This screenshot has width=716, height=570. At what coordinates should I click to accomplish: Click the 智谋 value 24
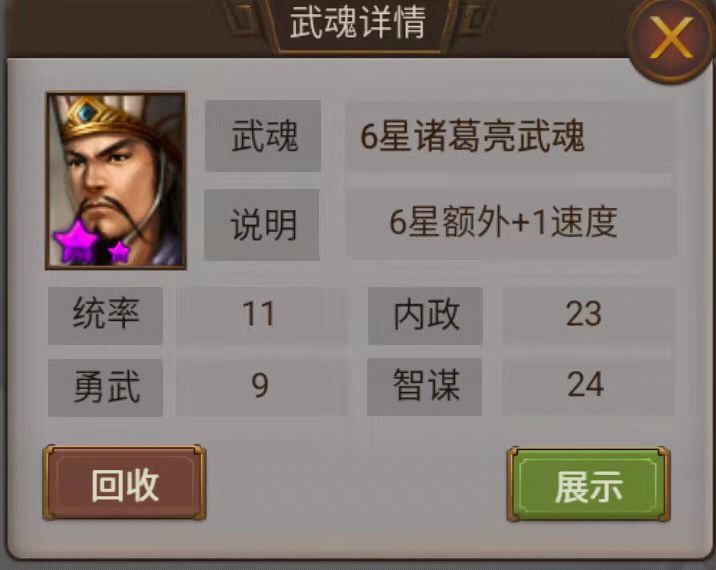click(585, 385)
